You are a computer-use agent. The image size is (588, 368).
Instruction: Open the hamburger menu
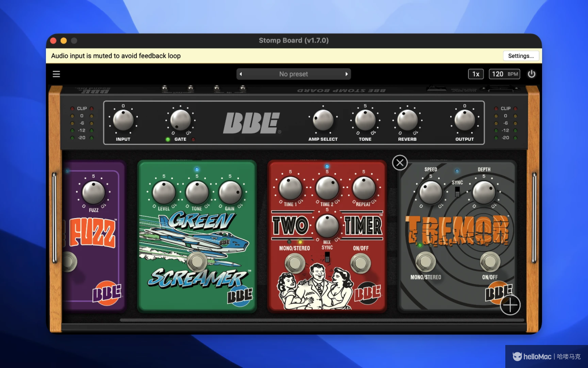tap(57, 74)
